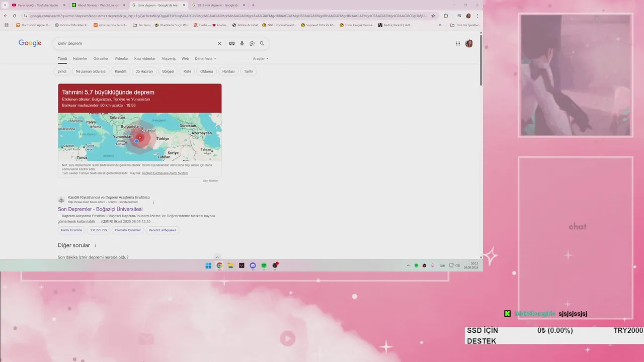Click into the Google search input field
644x362 pixels.
click(x=136, y=44)
